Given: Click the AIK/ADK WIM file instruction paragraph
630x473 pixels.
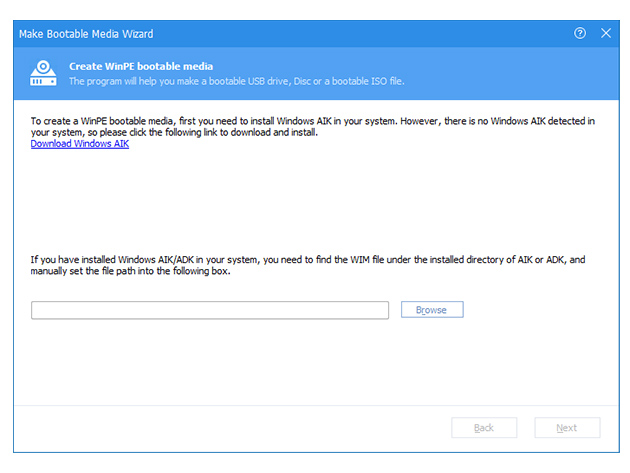Looking at the screenshot, I should 308,265.
